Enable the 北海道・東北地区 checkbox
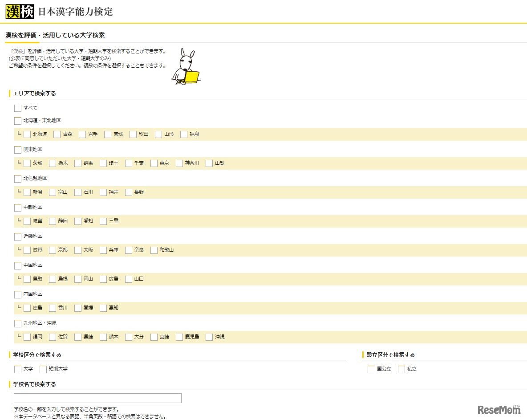The height and width of the screenshot is (420, 527). coord(18,121)
